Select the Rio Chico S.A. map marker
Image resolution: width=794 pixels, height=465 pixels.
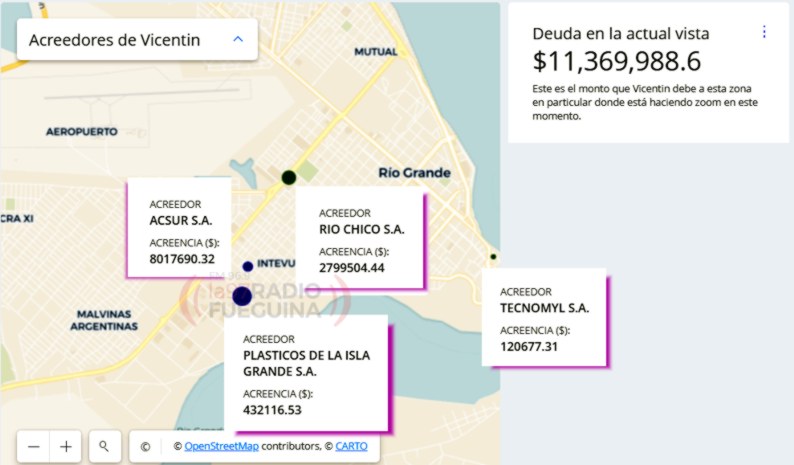[x=289, y=177]
